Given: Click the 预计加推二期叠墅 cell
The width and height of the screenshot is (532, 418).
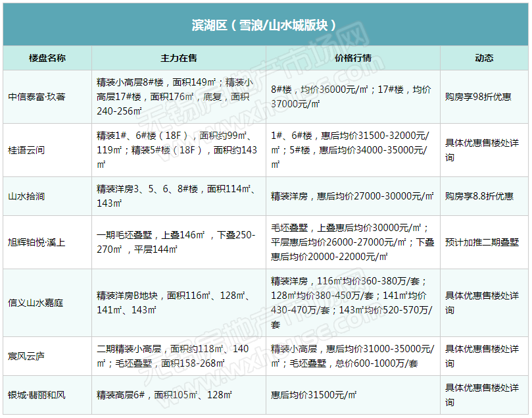Looking at the screenshot, I should tap(482, 242).
